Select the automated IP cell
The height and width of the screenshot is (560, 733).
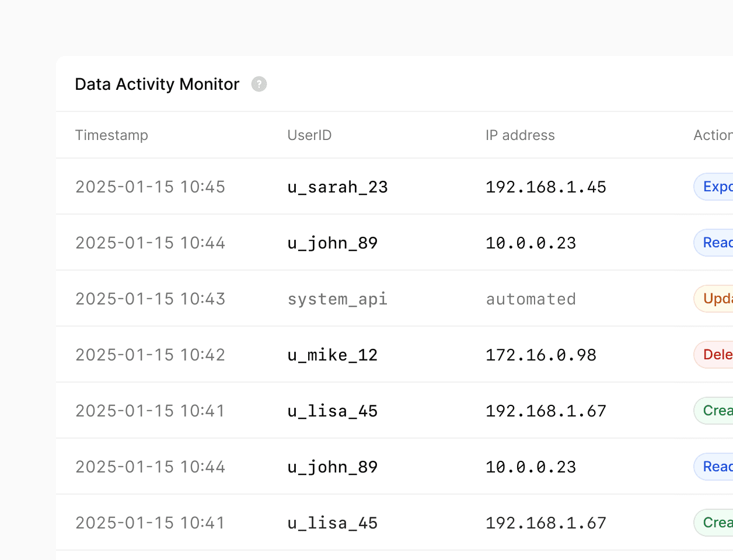530,299
